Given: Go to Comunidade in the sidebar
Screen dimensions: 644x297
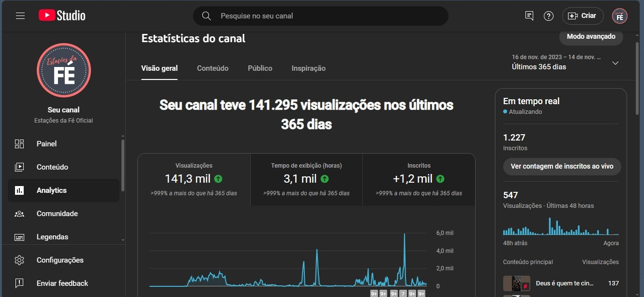Looking at the screenshot, I should (63, 214).
